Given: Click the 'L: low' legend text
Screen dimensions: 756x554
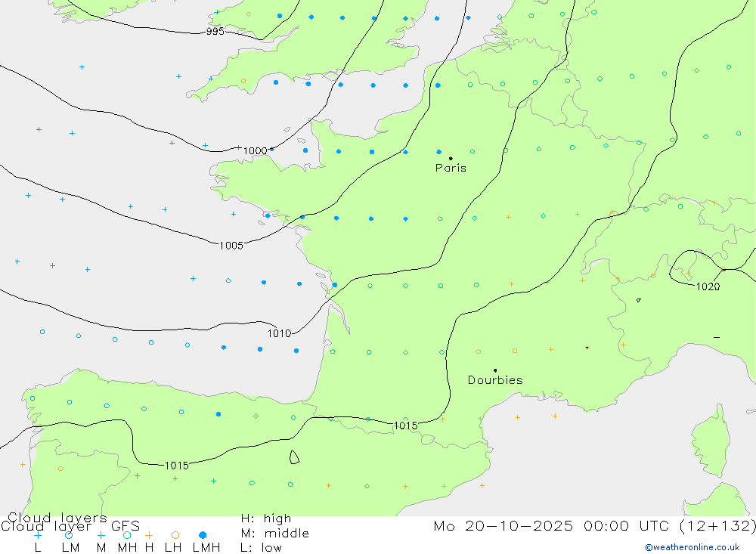Looking at the screenshot, I should (261, 548).
